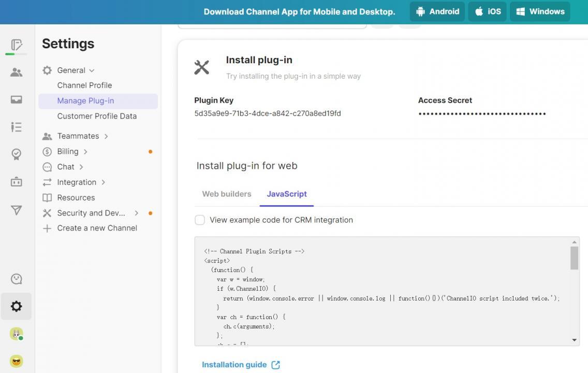This screenshot has height=373, width=588.
Task: Collapse the General section chevron
Action: (92, 70)
